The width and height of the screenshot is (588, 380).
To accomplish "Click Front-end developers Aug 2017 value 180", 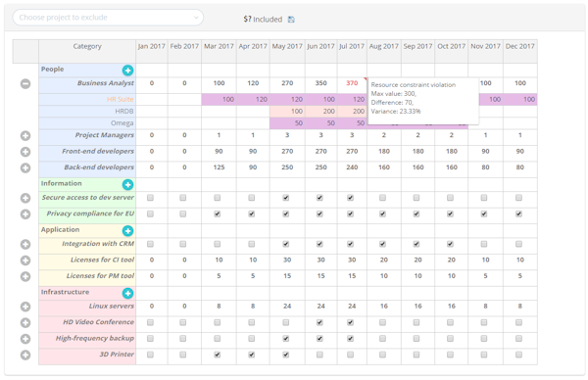I will point(384,152).
